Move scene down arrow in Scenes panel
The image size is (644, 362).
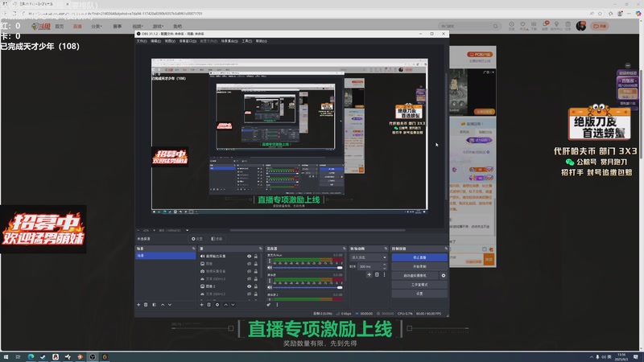click(x=170, y=305)
